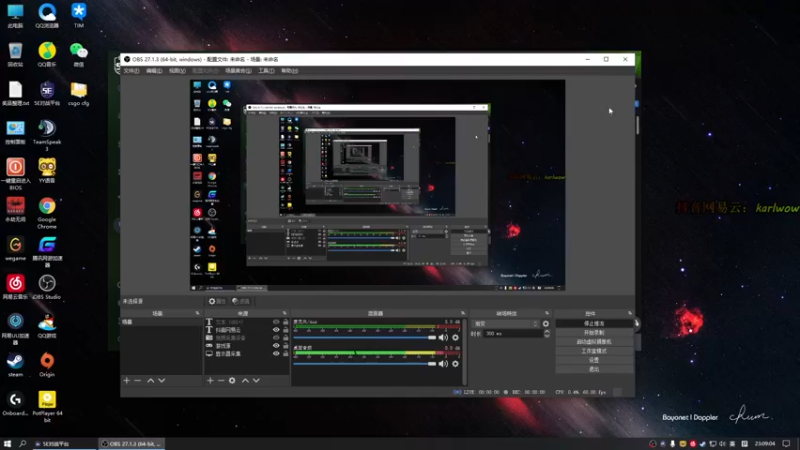This screenshot has width=800, height=450.
Task: Add a new scene with the plus icon
Action: [127, 381]
